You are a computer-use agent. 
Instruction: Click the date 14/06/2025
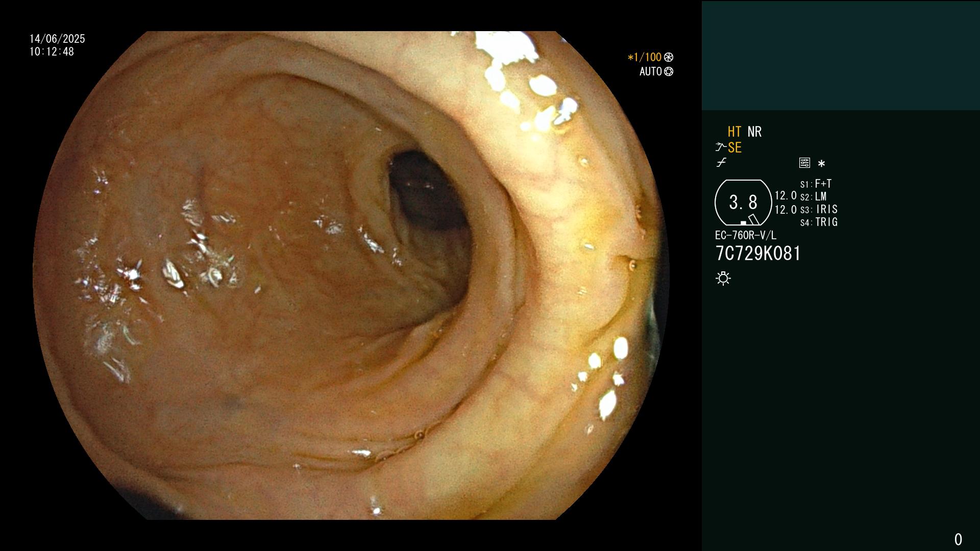click(x=57, y=39)
